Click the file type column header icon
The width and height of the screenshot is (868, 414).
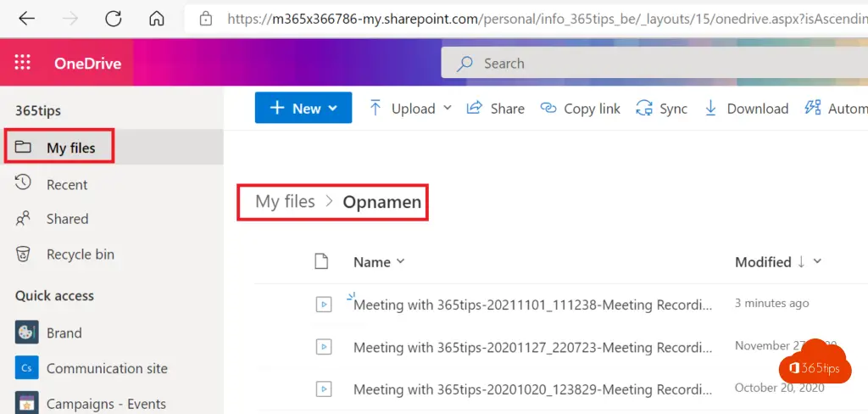[321, 261]
